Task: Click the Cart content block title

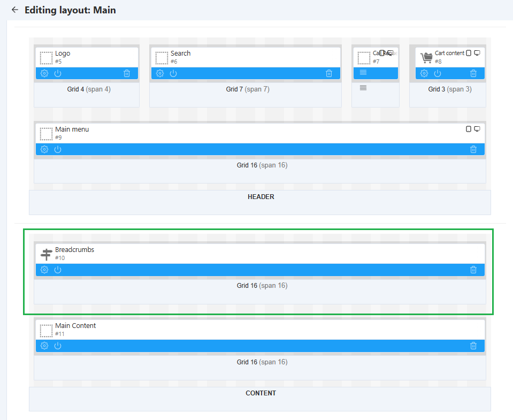Action: click(449, 53)
